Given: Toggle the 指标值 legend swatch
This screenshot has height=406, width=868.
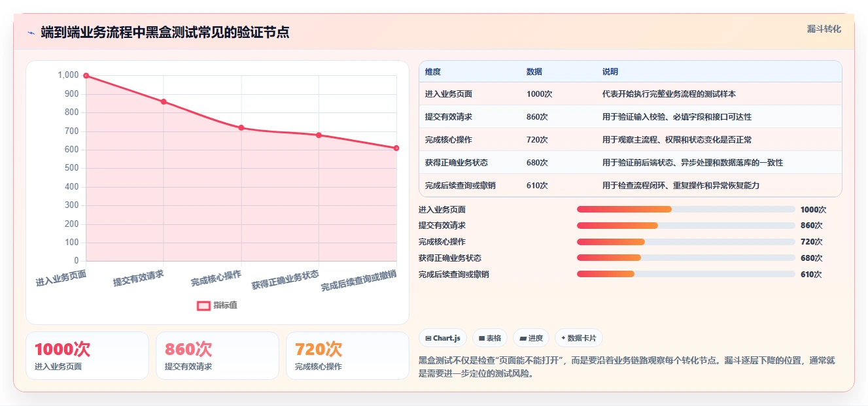Looking at the screenshot, I should 203,305.
